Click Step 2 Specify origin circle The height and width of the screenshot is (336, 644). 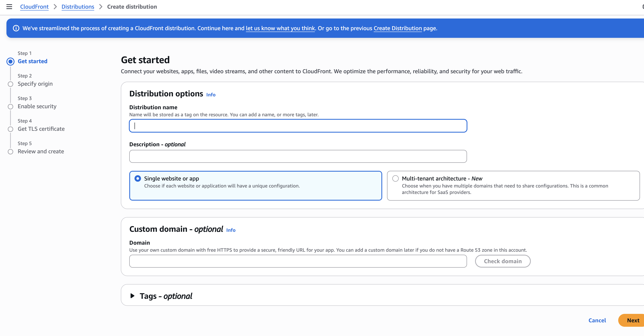(10, 84)
